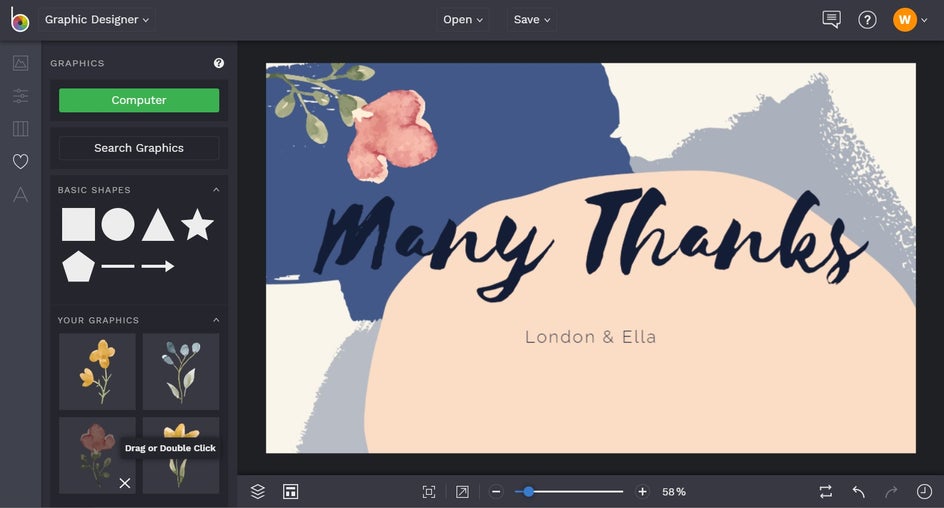
Task: Open the Text tool sidebar icon
Action: click(20, 194)
